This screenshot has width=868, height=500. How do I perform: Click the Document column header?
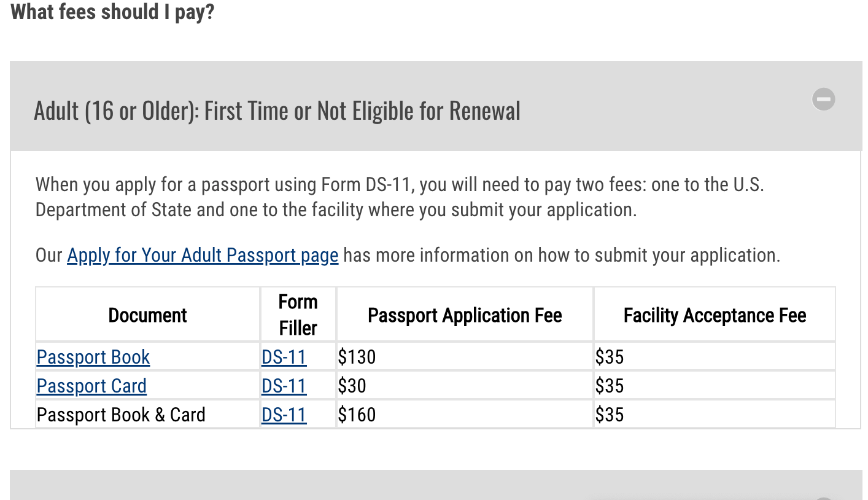147,315
